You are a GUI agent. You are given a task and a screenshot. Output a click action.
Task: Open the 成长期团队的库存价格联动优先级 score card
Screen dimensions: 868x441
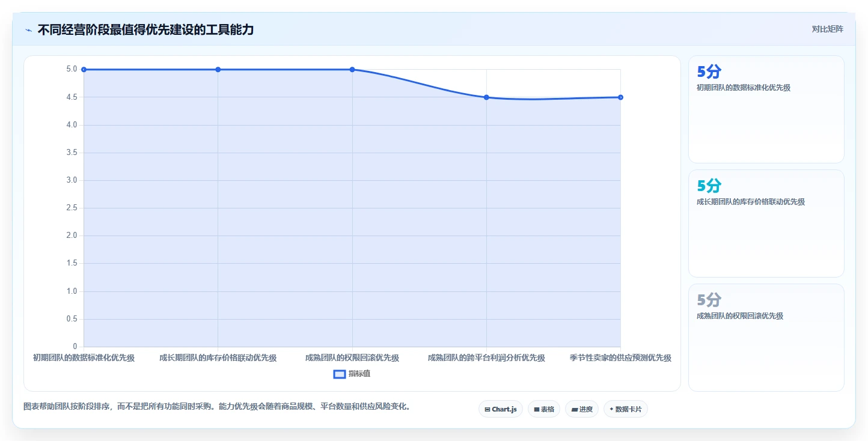pos(766,224)
